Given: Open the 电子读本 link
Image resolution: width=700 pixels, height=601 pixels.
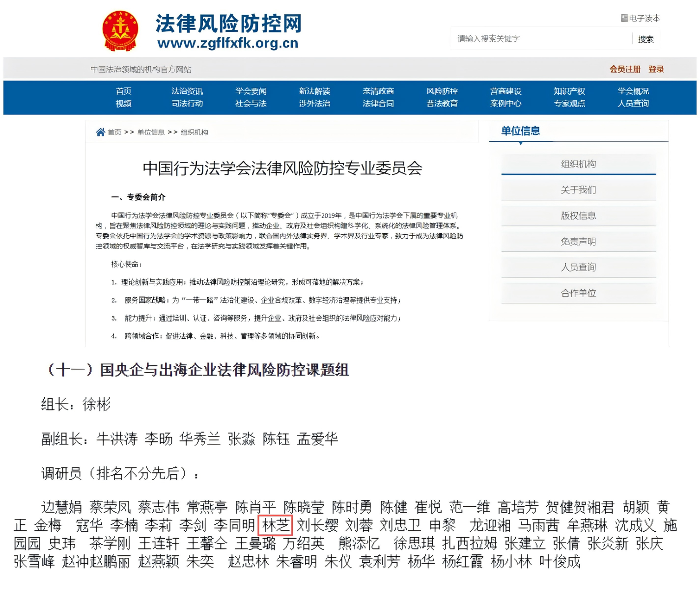Looking at the screenshot, I should 644,18.
